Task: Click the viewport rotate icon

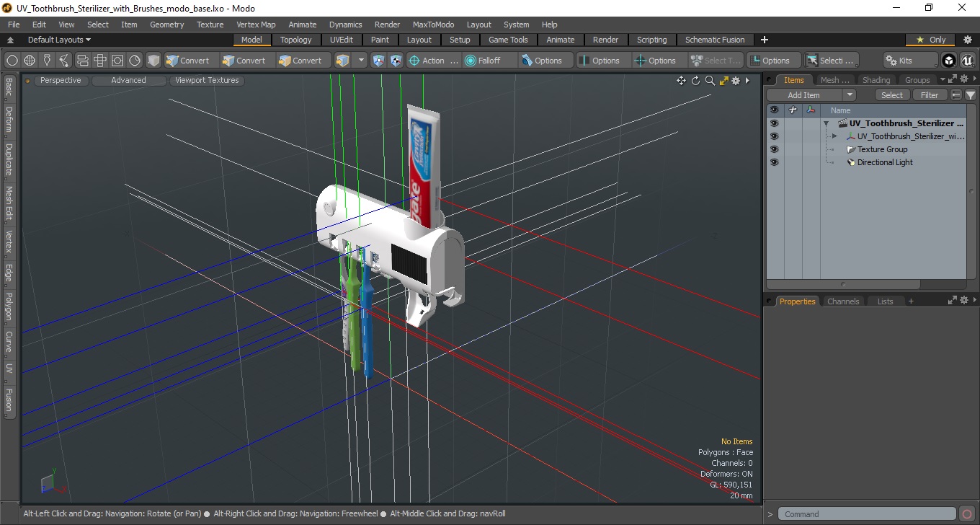Action: (x=696, y=81)
